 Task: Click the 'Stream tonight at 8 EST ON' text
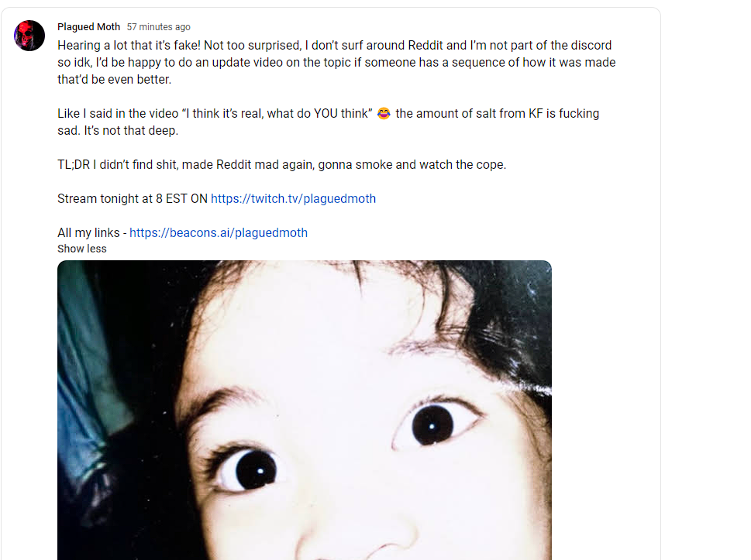pos(133,198)
